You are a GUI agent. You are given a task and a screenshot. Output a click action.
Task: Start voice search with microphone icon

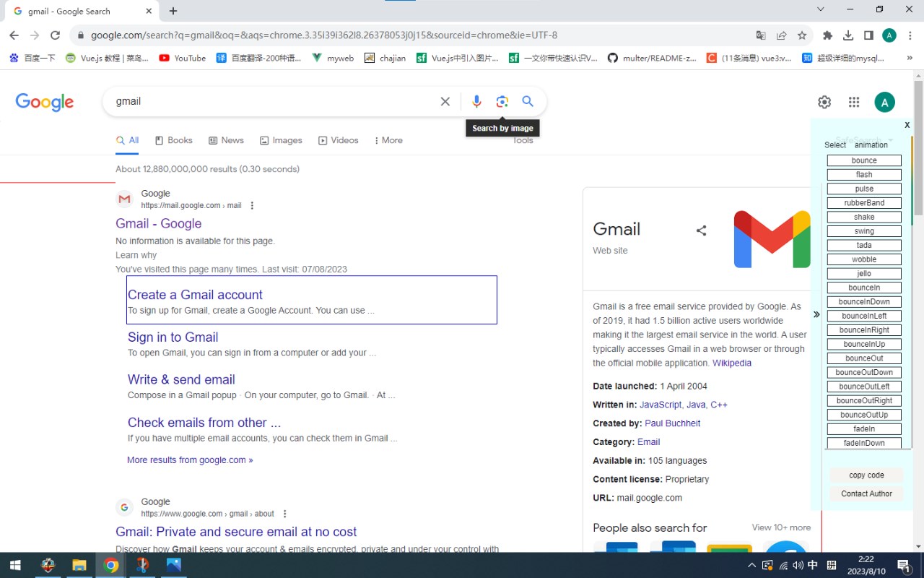point(476,102)
